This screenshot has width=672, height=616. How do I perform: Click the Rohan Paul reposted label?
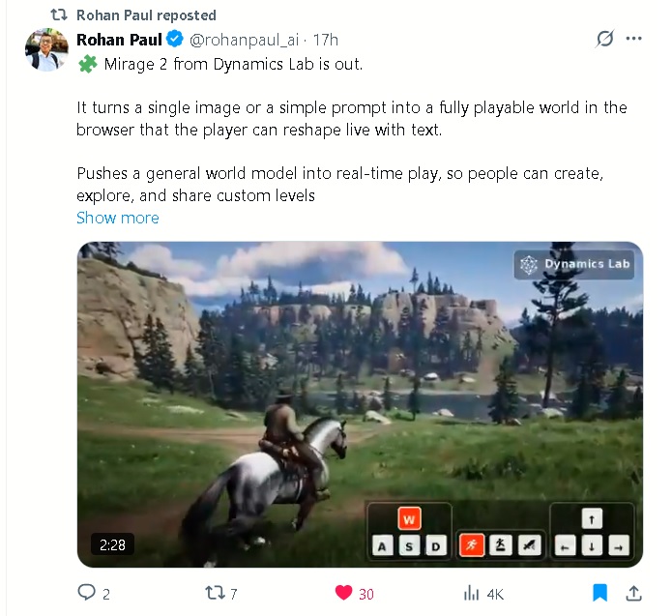[146, 15]
